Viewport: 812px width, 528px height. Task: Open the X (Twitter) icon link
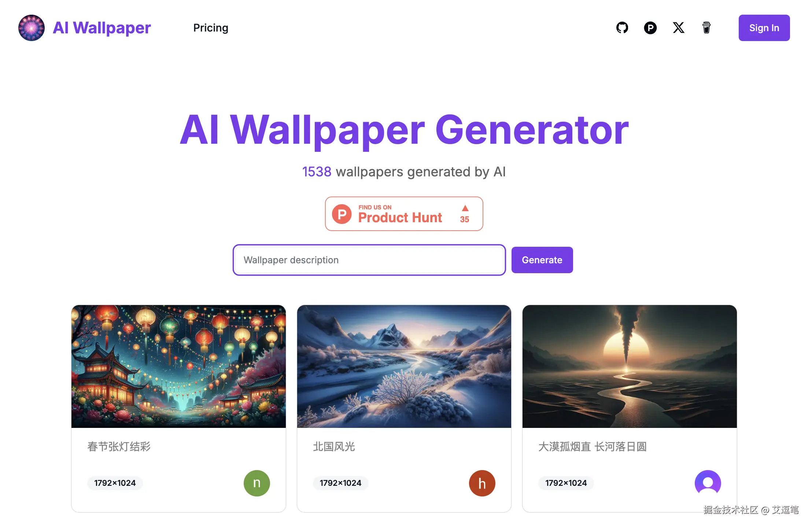click(x=679, y=28)
